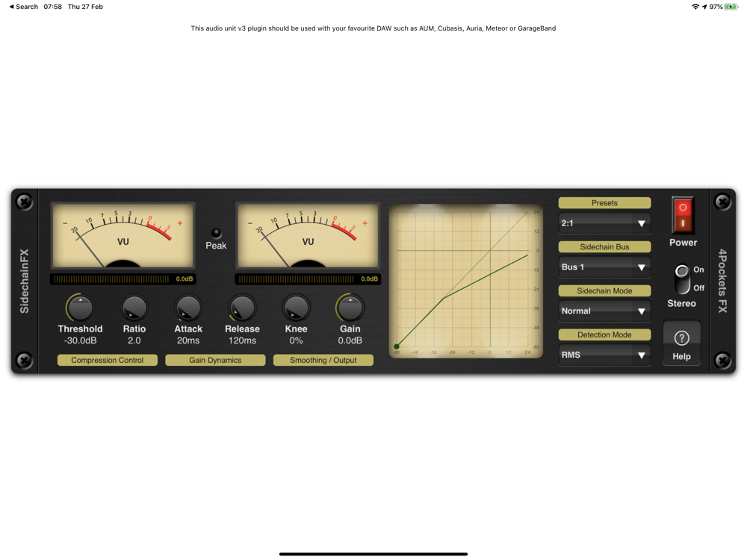This screenshot has width=747, height=560.
Task: Click the Knee value 0%
Action: [296, 340]
